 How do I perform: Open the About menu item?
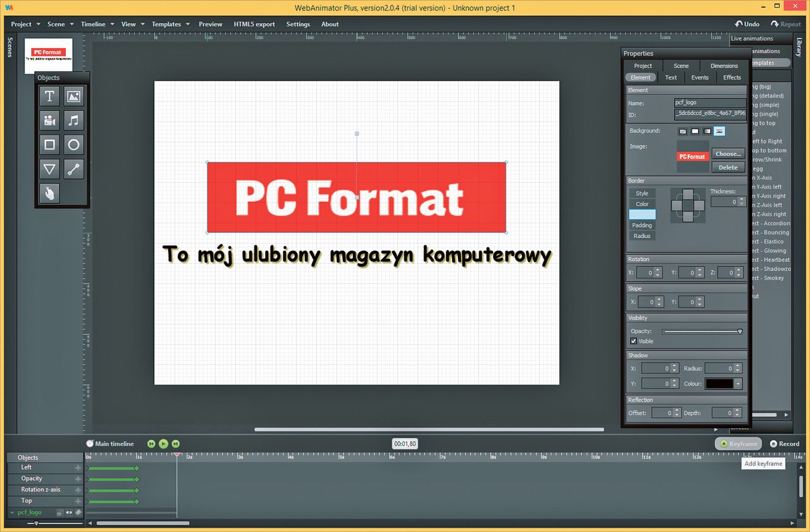coord(330,24)
